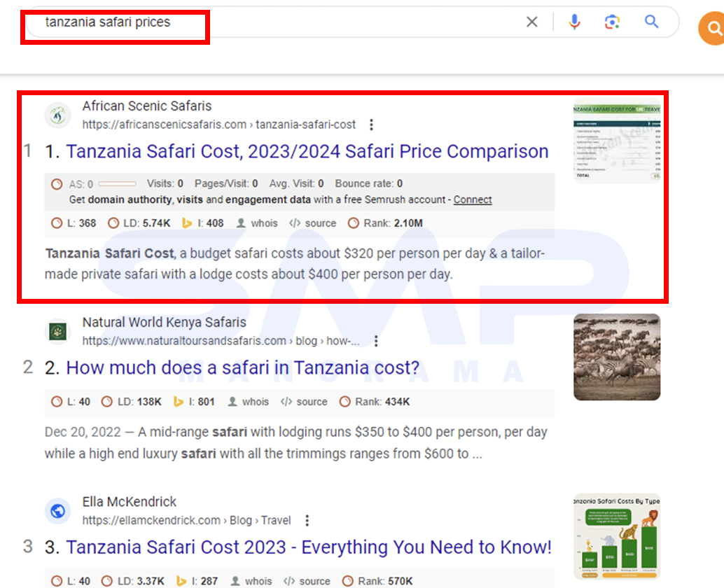View source for African Scenic Safaris result
724x588 pixels.
point(312,223)
